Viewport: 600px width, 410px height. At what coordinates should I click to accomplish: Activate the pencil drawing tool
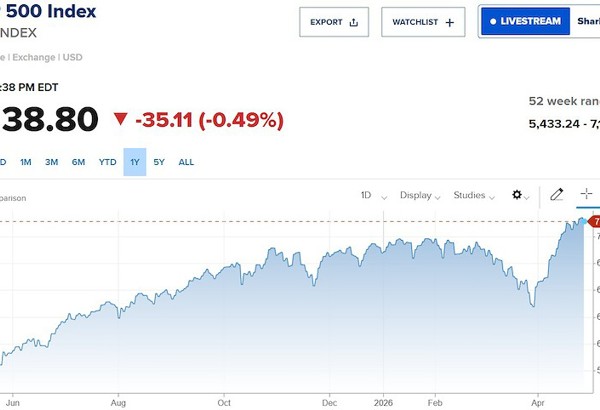pyautogui.click(x=557, y=194)
